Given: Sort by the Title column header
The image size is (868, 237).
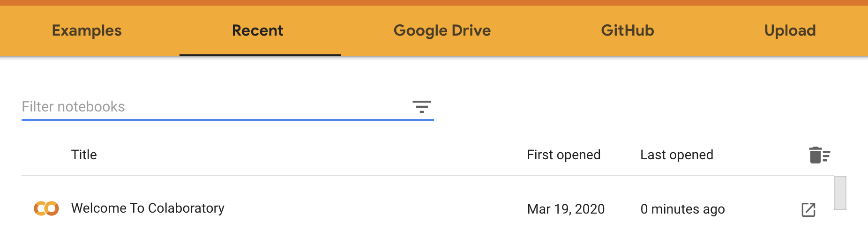Looking at the screenshot, I should [x=84, y=155].
